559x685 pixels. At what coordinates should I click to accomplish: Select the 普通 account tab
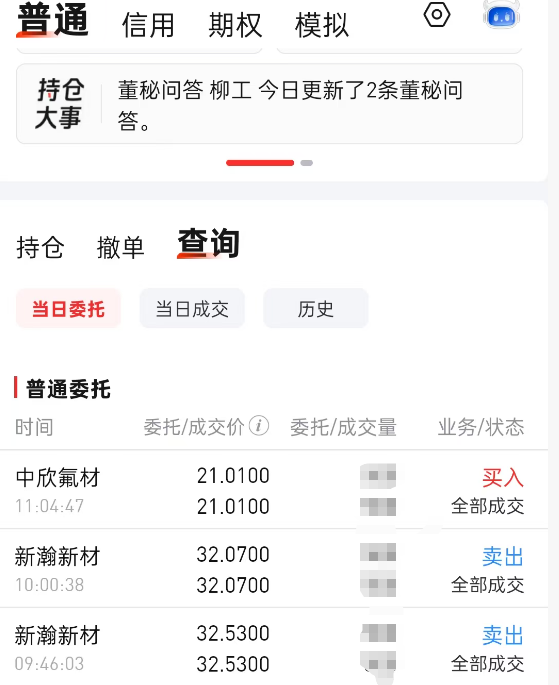tap(53, 19)
